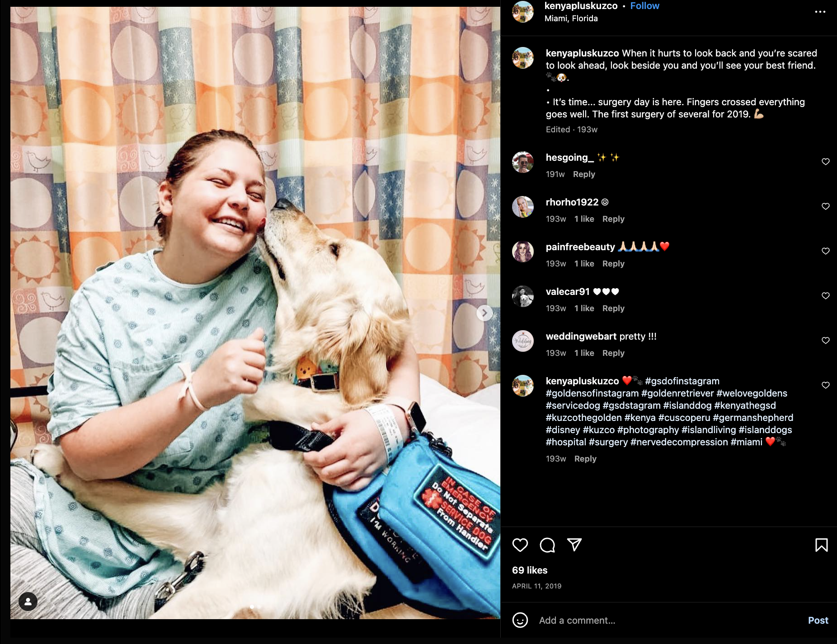Follow the kenyapluskuzco account

click(644, 6)
